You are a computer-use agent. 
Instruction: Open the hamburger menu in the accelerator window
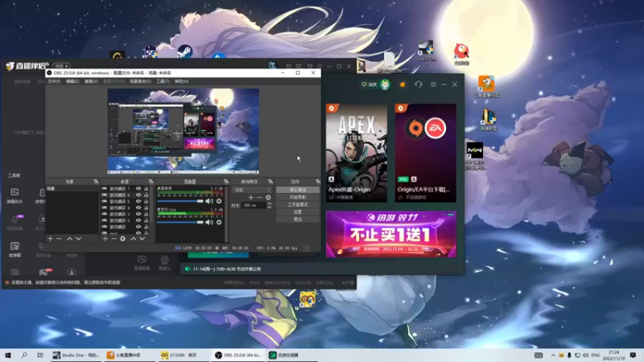tap(433, 84)
